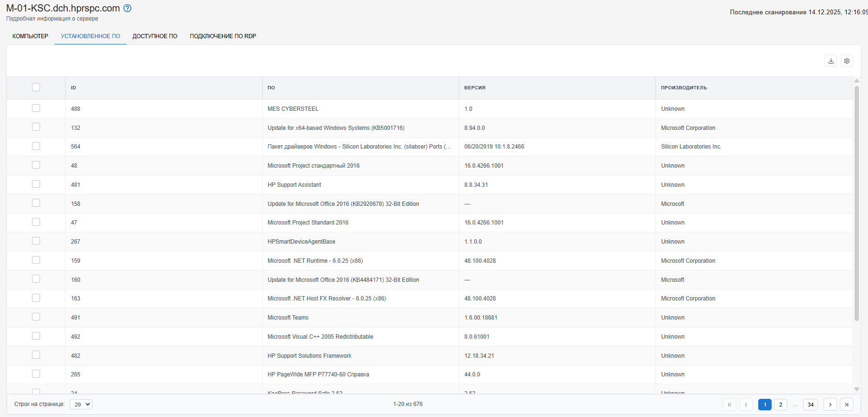Go to next page arrow

[x=830, y=405]
